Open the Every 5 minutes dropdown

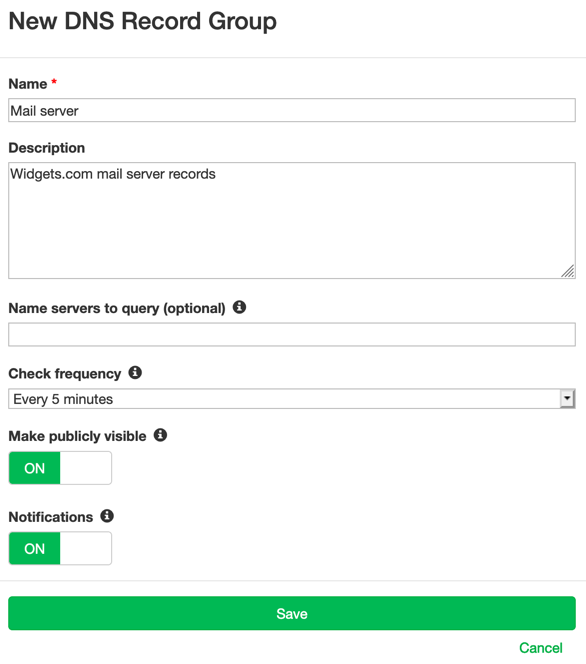[292, 399]
